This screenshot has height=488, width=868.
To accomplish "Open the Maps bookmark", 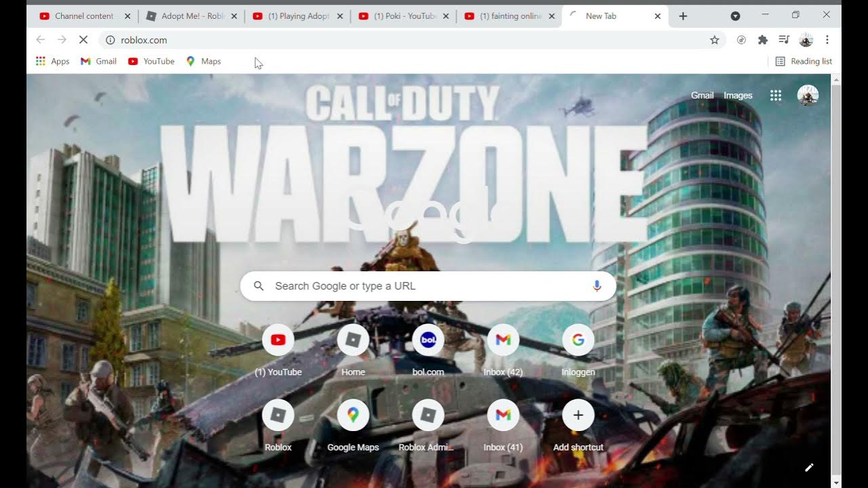I will pyautogui.click(x=203, y=61).
